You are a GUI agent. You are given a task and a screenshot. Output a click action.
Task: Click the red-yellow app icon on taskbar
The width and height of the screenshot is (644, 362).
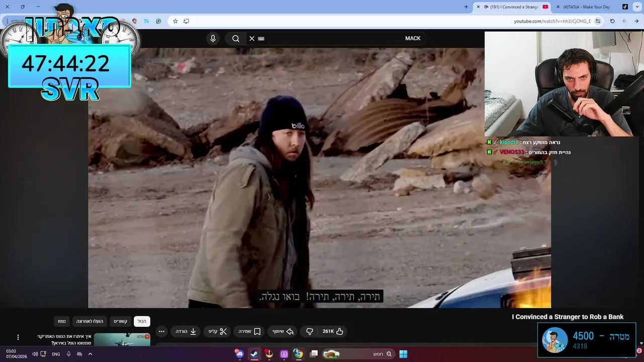tap(269, 354)
